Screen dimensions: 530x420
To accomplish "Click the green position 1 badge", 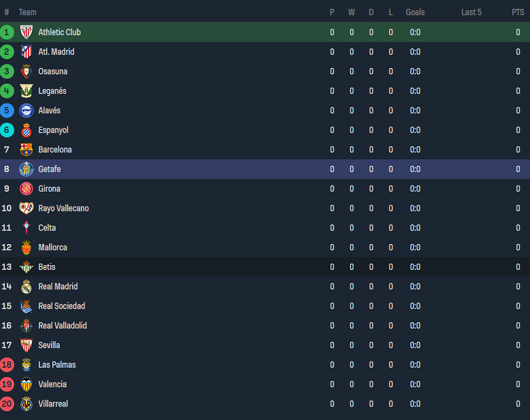I will (7, 32).
